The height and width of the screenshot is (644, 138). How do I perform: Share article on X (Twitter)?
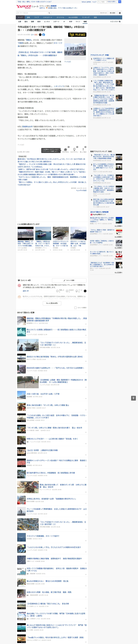click(40, 35)
